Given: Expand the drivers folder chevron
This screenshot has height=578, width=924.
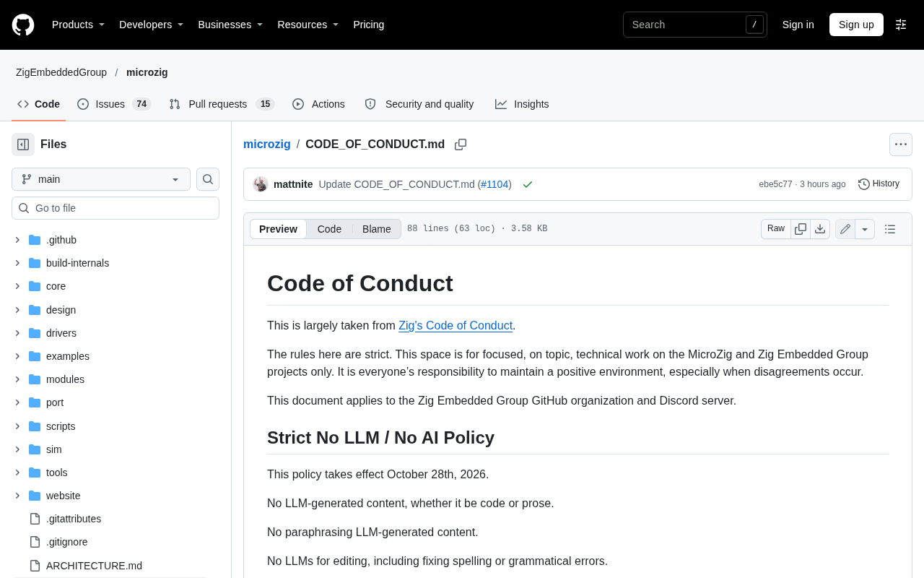Looking at the screenshot, I should pos(17,333).
